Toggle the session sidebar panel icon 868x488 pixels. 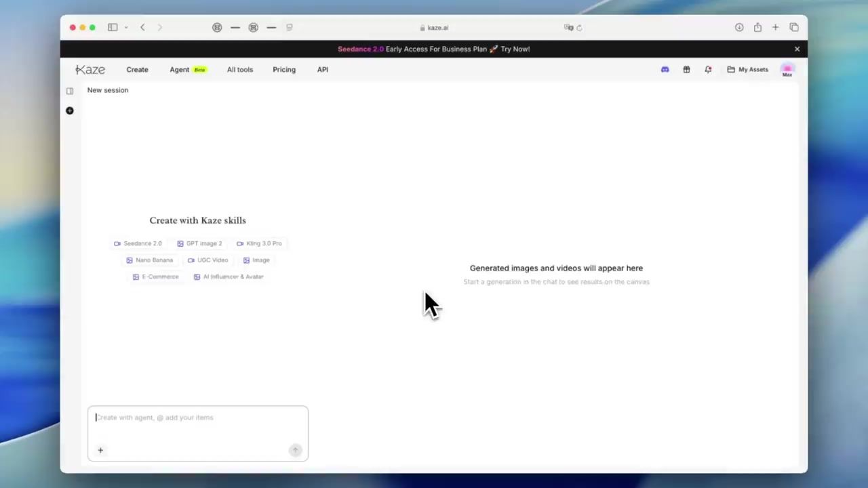click(x=70, y=91)
